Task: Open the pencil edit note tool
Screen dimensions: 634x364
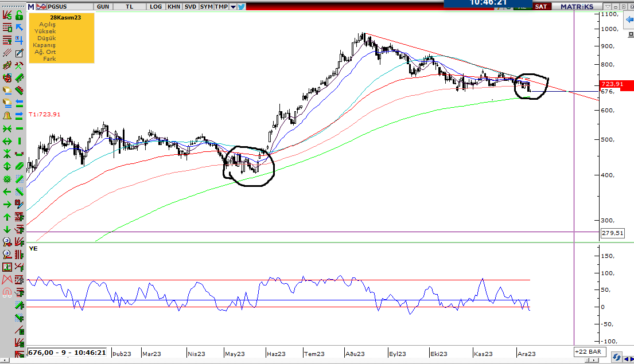Action: (x=19, y=53)
